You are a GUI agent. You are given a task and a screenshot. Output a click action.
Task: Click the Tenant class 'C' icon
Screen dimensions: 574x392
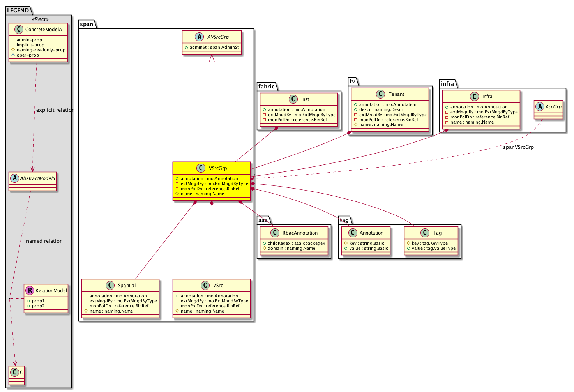click(x=380, y=94)
